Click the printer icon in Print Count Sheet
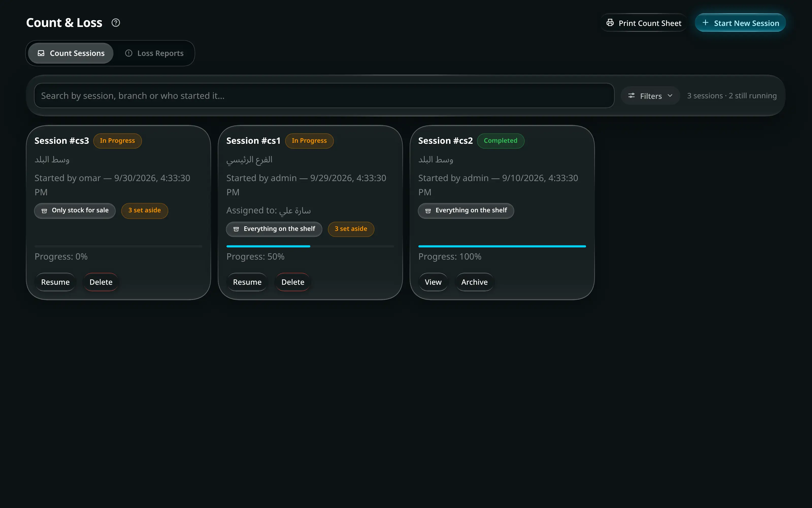The height and width of the screenshot is (508, 812). 610,23
